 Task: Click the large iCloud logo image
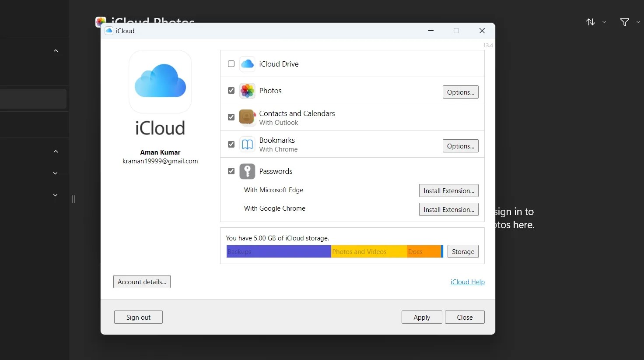[160, 82]
